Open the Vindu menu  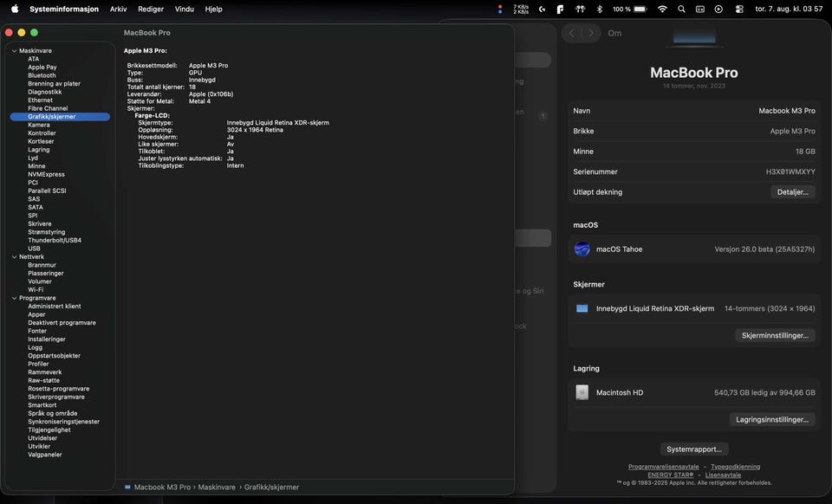point(184,9)
